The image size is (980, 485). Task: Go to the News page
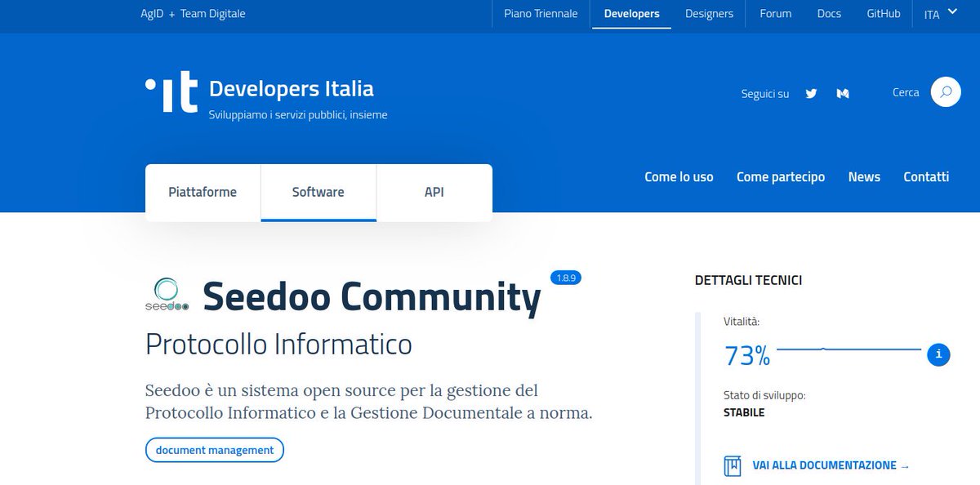click(x=864, y=177)
